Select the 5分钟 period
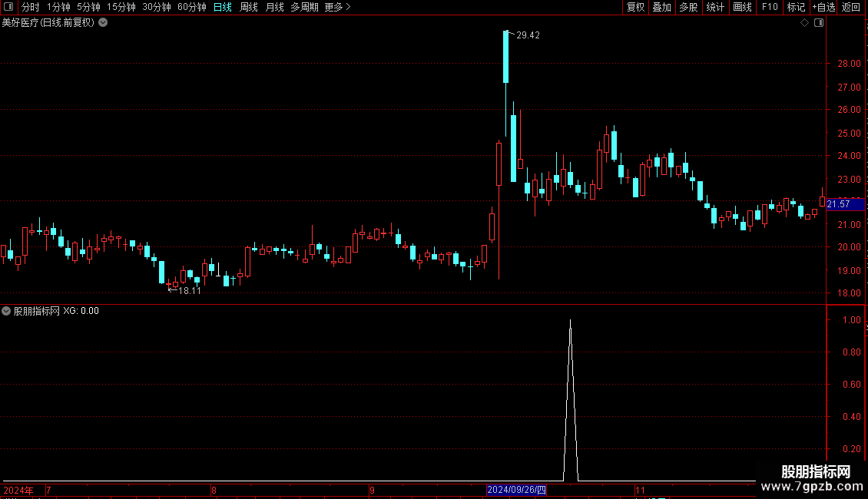 pyautogui.click(x=88, y=7)
